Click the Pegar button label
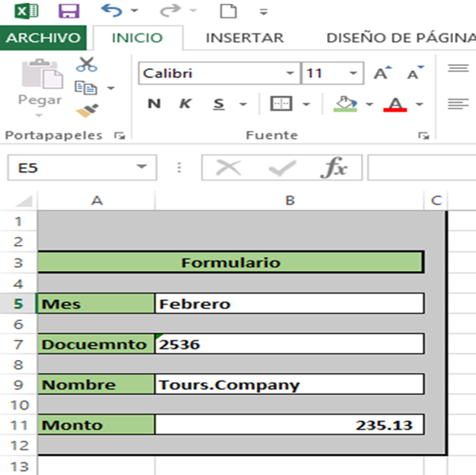Viewport: 476px width, 475px height. tap(40, 101)
